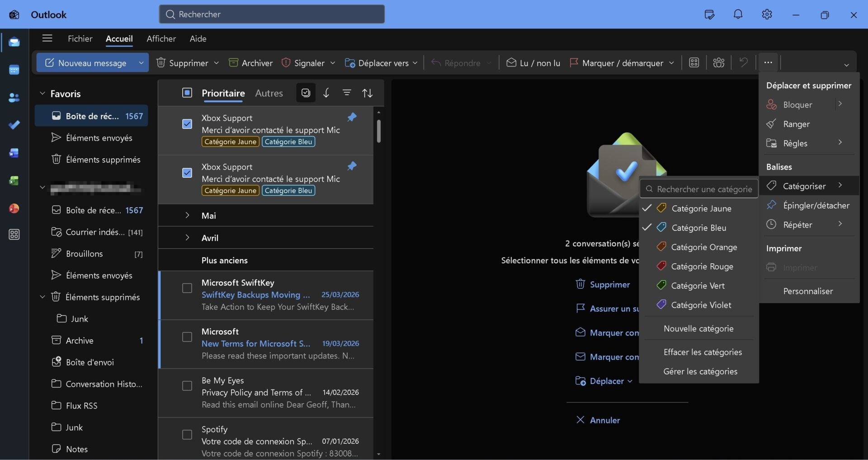
Task: Click the Rechercher search box
Action: [x=272, y=14]
